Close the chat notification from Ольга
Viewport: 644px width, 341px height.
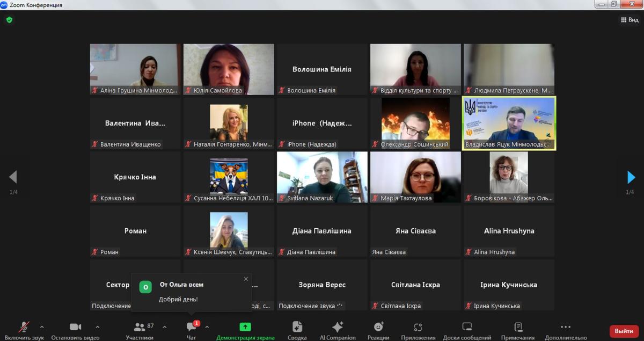[x=246, y=279]
